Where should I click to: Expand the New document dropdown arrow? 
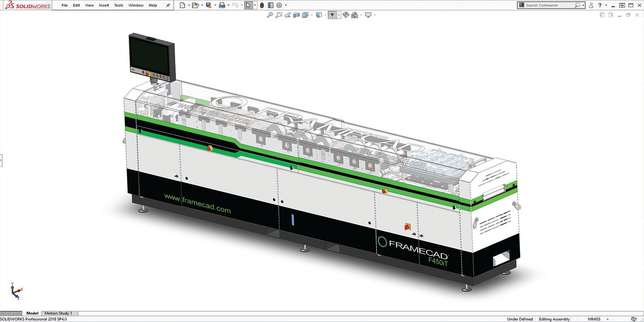coord(188,5)
